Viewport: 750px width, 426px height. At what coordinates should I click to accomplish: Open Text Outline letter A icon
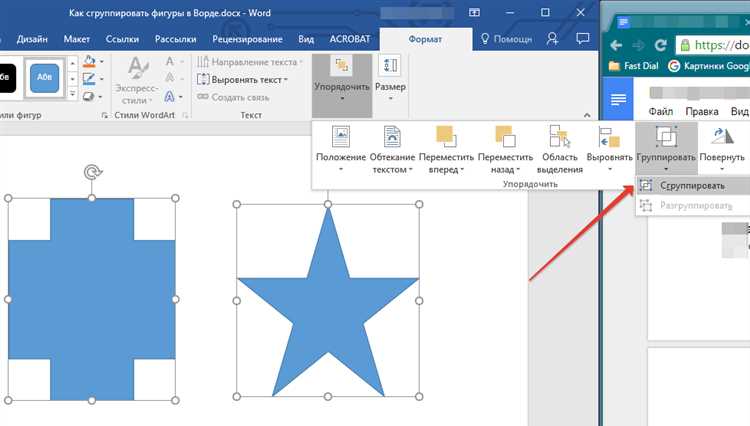[169, 78]
